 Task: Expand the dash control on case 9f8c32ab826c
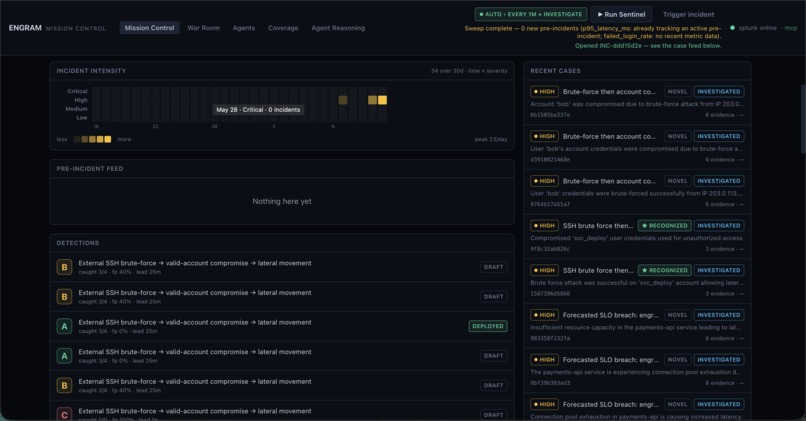click(741, 249)
